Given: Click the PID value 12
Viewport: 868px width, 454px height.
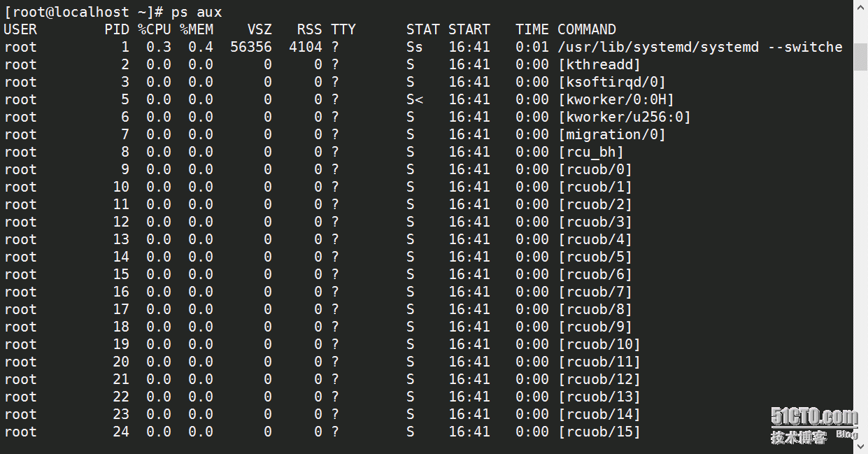Looking at the screenshot, I should tap(121, 222).
